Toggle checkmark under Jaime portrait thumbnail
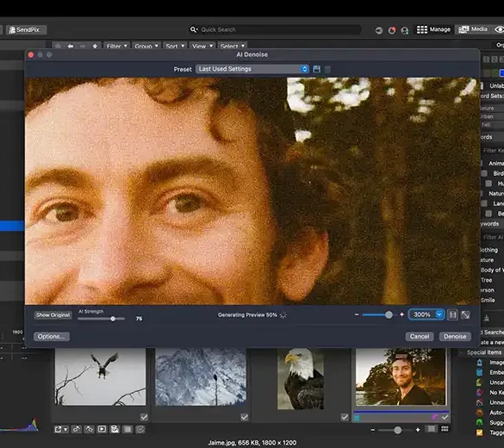 coord(445,417)
